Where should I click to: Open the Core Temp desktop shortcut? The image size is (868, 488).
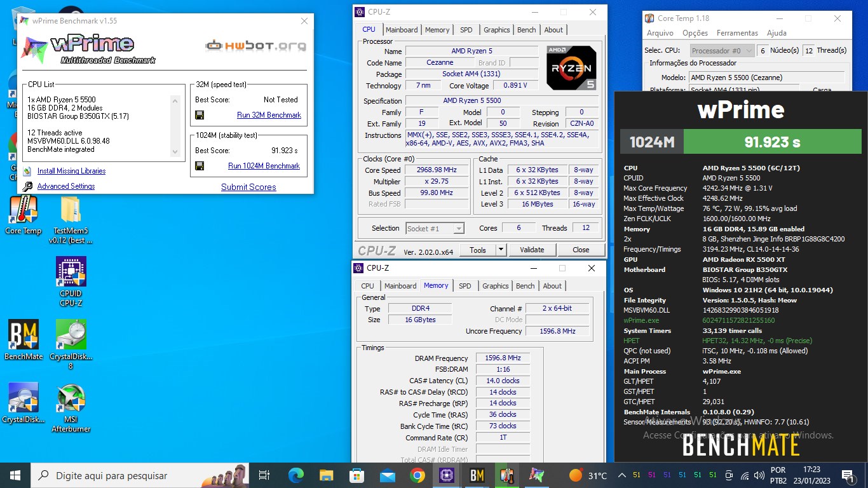coord(24,215)
